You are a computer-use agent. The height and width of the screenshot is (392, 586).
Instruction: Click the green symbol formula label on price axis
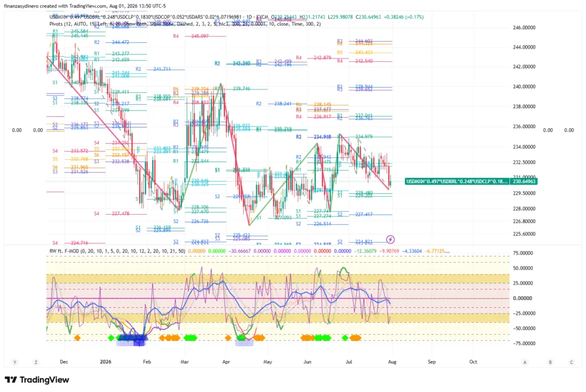457,181
